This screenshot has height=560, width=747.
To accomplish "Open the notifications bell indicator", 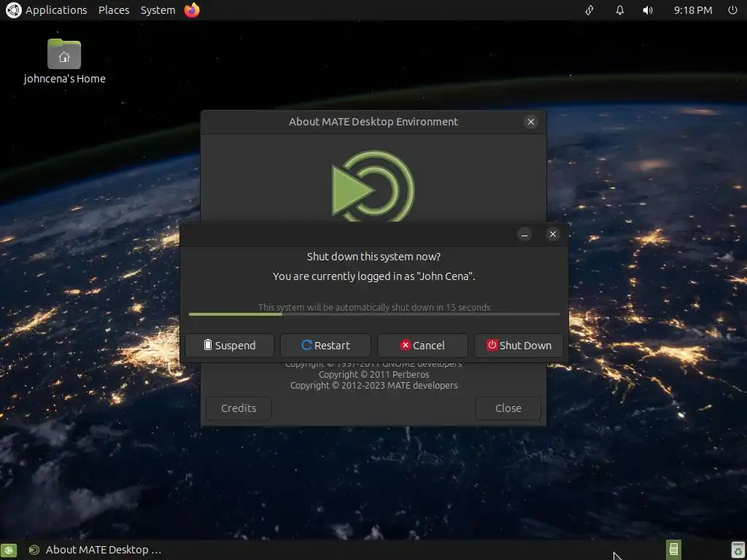I will (620, 10).
